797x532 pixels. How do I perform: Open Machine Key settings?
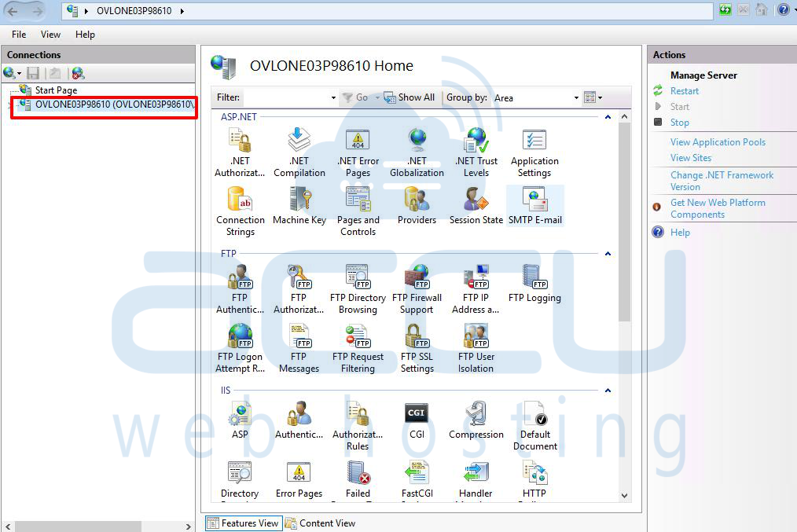point(299,204)
